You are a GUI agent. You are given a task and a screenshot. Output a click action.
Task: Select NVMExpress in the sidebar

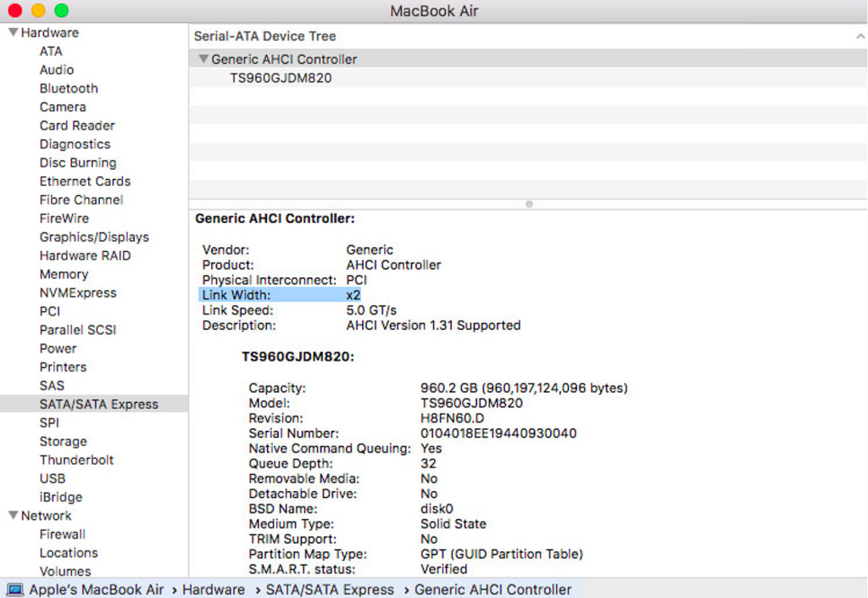pos(78,293)
